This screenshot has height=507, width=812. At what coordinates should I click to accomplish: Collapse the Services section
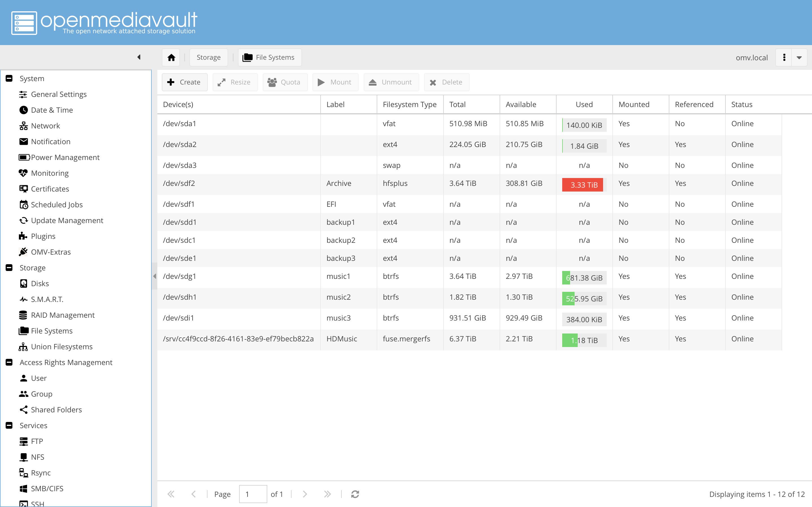point(8,425)
